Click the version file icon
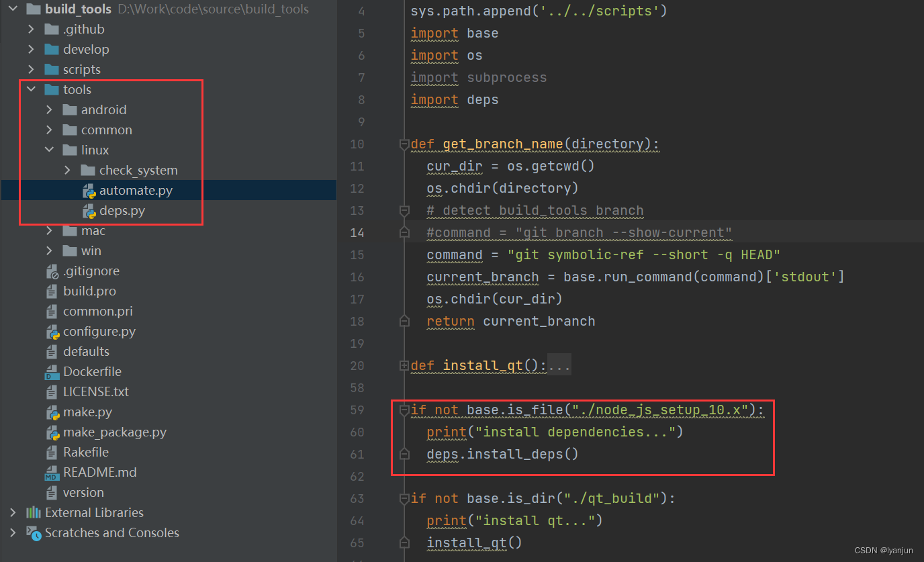 [52, 493]
